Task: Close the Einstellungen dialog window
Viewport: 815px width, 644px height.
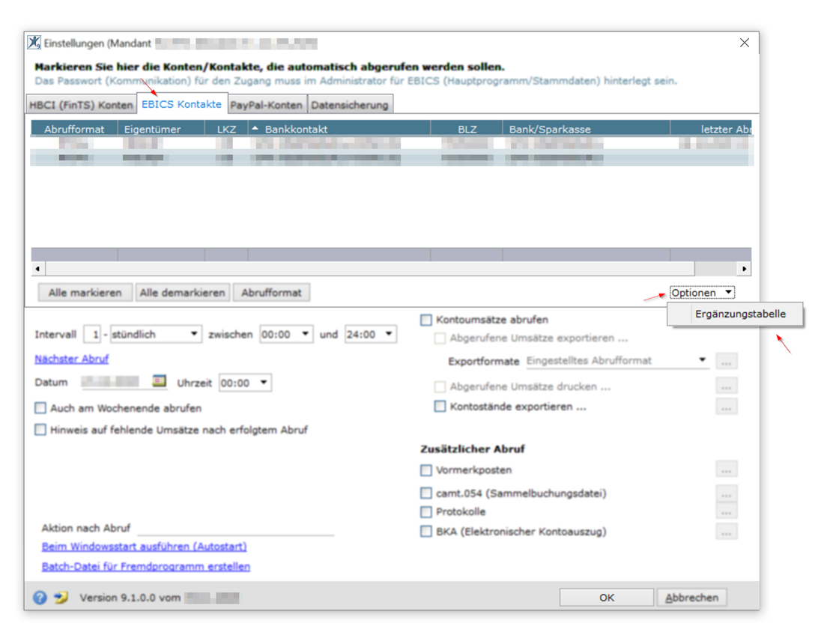Action: 745,43
